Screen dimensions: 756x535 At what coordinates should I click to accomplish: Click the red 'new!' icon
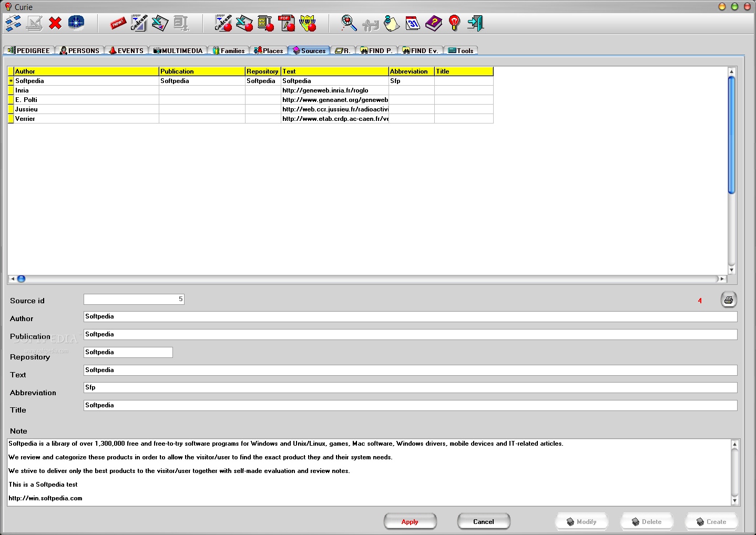coord(118,23)
